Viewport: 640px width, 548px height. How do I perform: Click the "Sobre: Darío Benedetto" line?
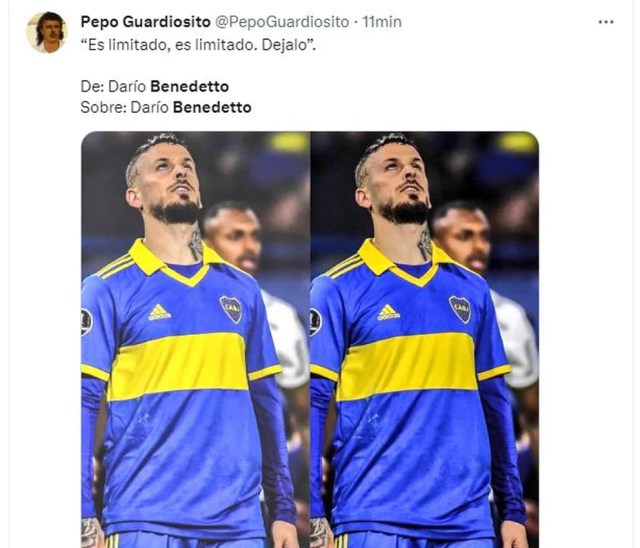(x=166, y=107)
